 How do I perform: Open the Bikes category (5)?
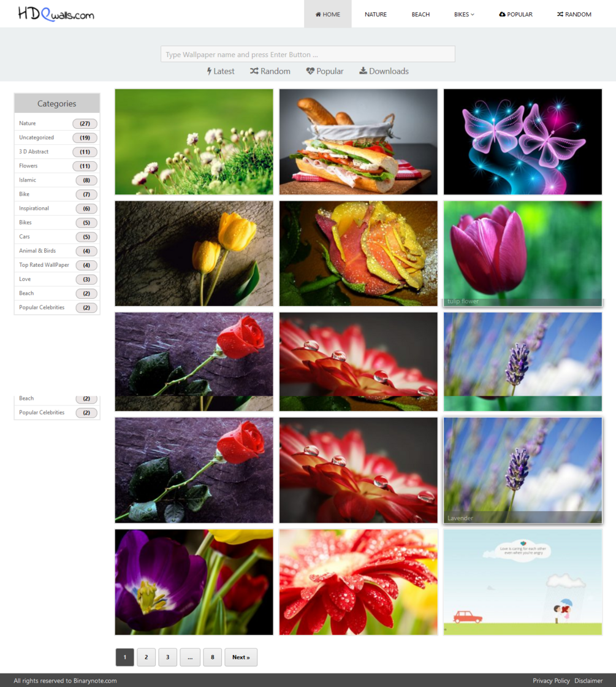25,223
